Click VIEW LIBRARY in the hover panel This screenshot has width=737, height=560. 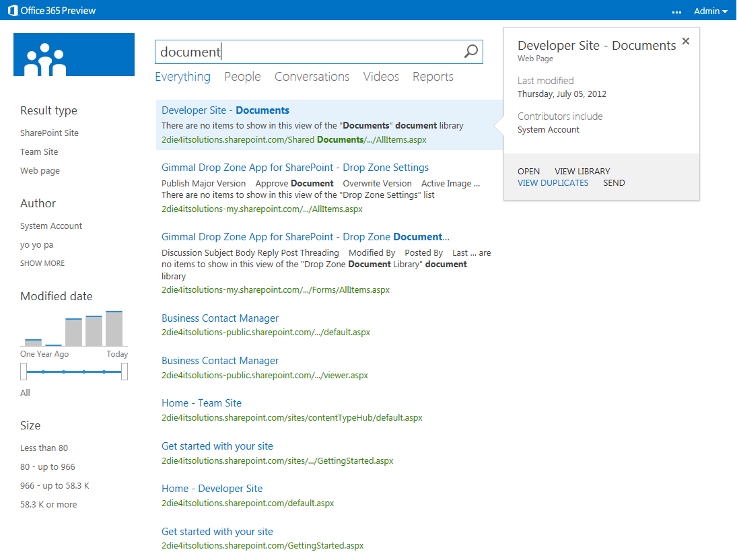point(582,172)
